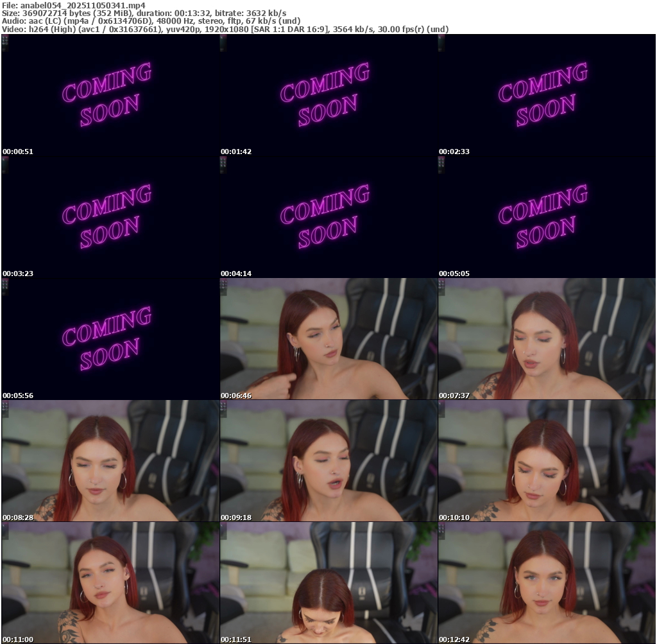Open the last thumbnail at 00:12:42

tap(547, 583)
